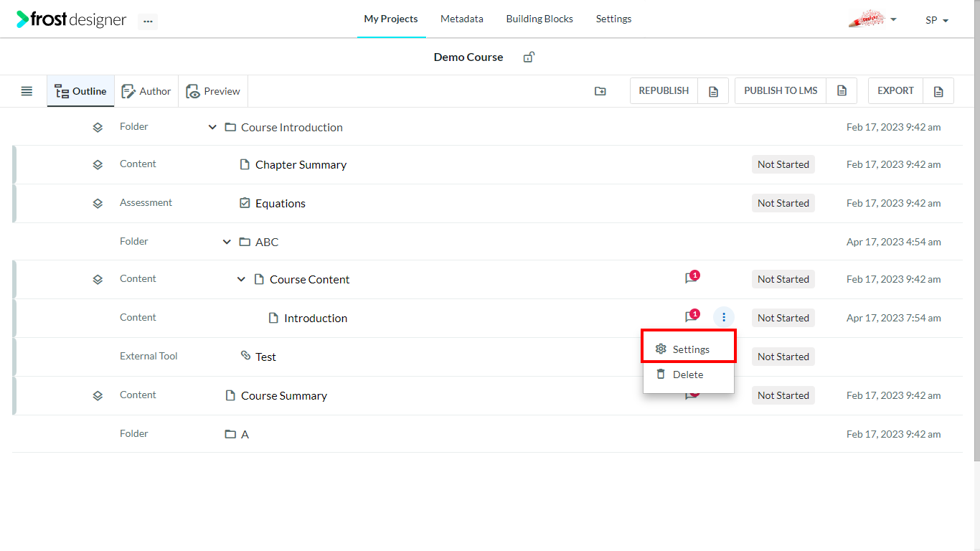Image resolution: width=980 pixels, height=551 pixels.
Task: Open the Course Content item
Action: point(310,279)
